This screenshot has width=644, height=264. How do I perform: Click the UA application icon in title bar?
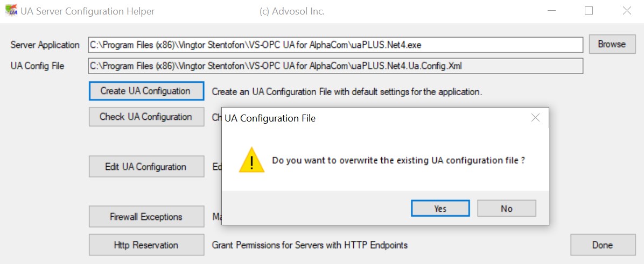(x=10, y=11)
